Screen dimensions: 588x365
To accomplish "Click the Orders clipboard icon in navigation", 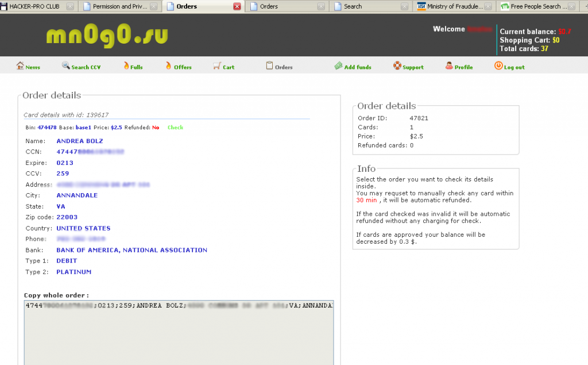I will 269,66.
